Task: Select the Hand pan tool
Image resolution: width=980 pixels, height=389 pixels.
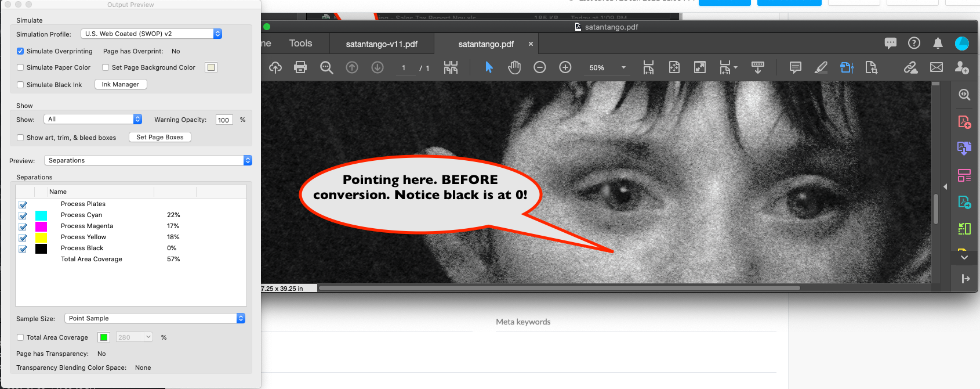Action: click(514, 67)
